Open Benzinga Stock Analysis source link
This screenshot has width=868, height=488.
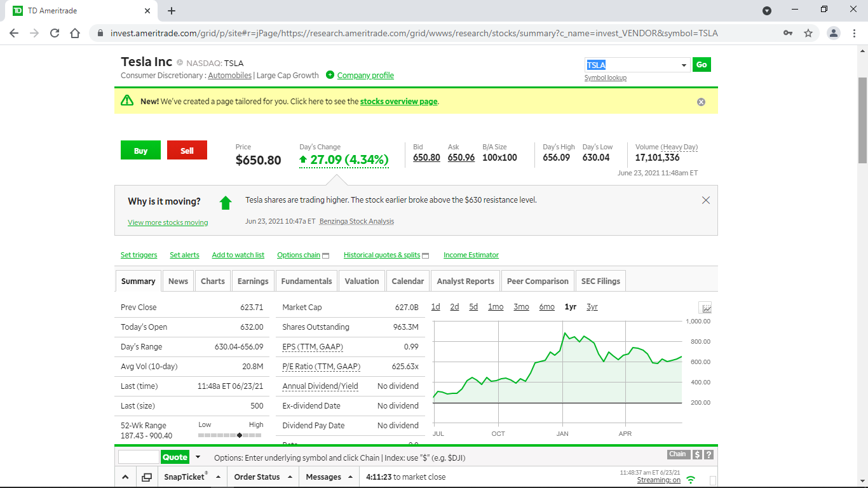(356, 221)
